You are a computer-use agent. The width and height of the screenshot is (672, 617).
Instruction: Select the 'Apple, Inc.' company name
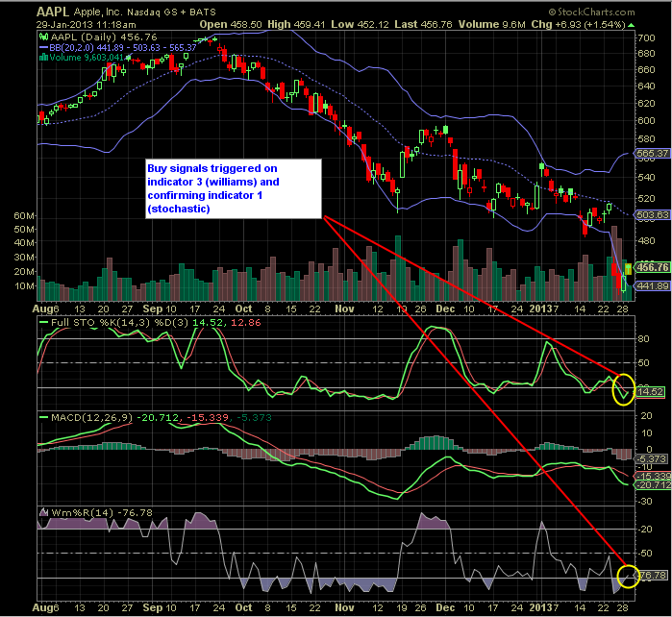(x=98, y=12)
